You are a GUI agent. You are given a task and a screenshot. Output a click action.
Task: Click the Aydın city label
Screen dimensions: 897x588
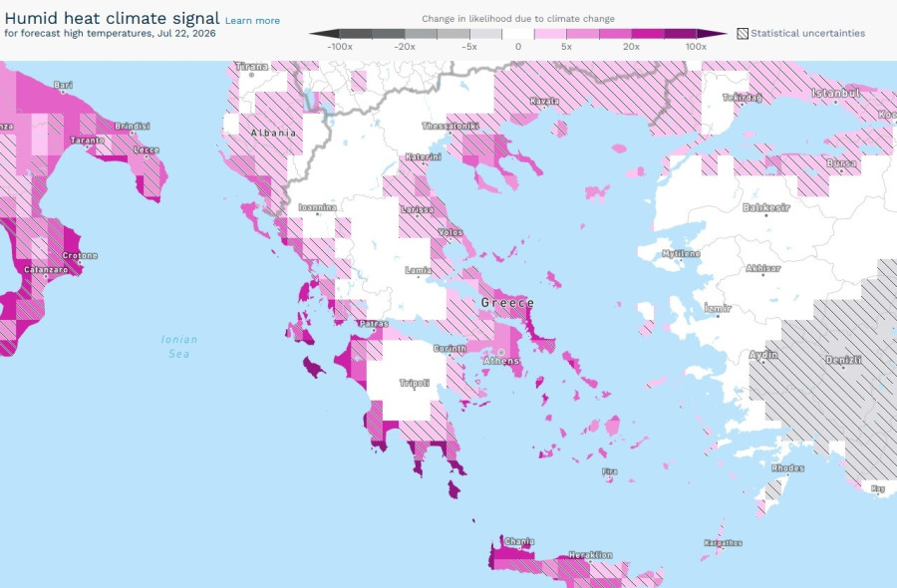763,355
